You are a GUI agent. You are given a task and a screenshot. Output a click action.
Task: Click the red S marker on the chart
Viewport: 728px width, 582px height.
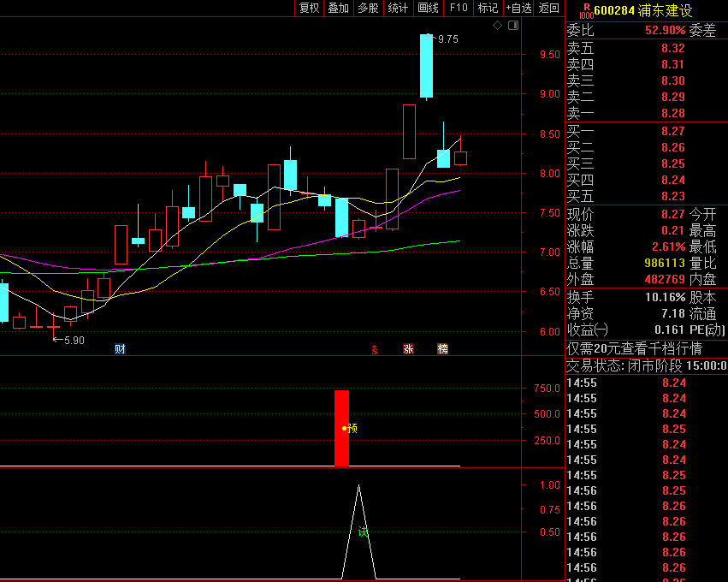(374, 348)
